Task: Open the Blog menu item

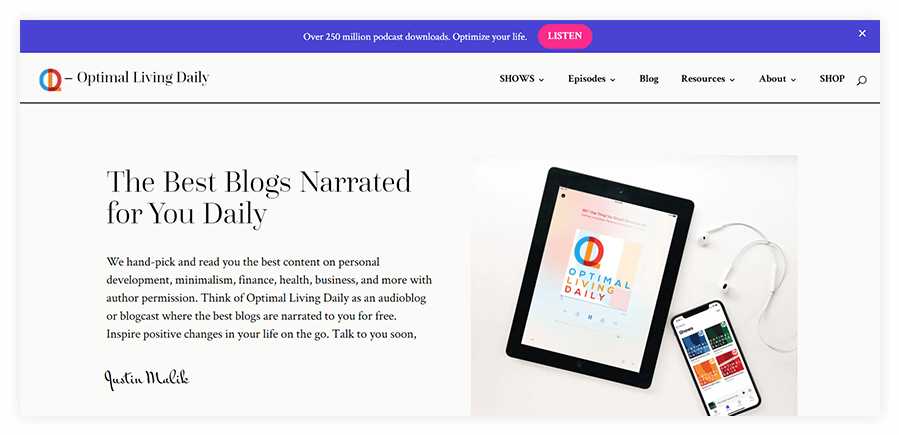Action: pyautogui.click(x=649, y=79)
